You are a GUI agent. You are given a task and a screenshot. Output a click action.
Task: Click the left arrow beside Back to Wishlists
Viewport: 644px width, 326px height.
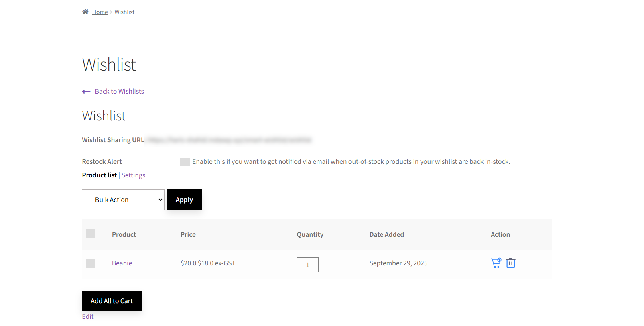(86, 92)
